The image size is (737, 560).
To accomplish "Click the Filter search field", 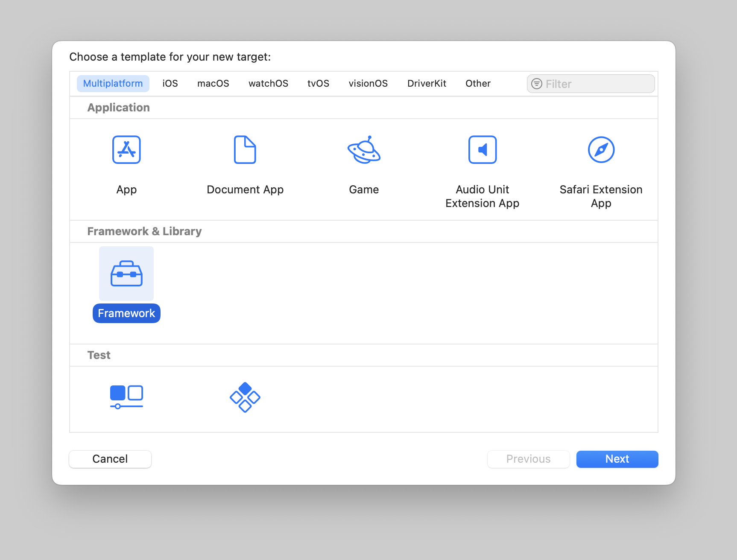I will point(590,83).
